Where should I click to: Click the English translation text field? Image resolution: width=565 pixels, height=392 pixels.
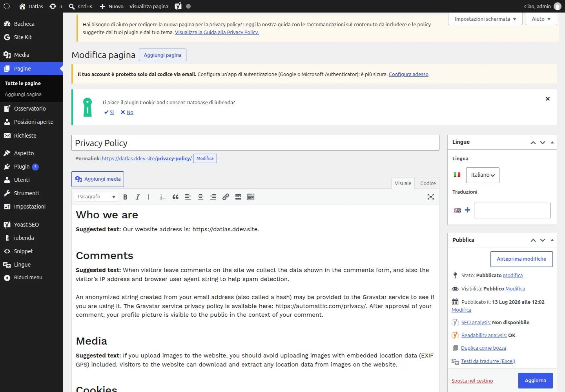pos(512,211)
